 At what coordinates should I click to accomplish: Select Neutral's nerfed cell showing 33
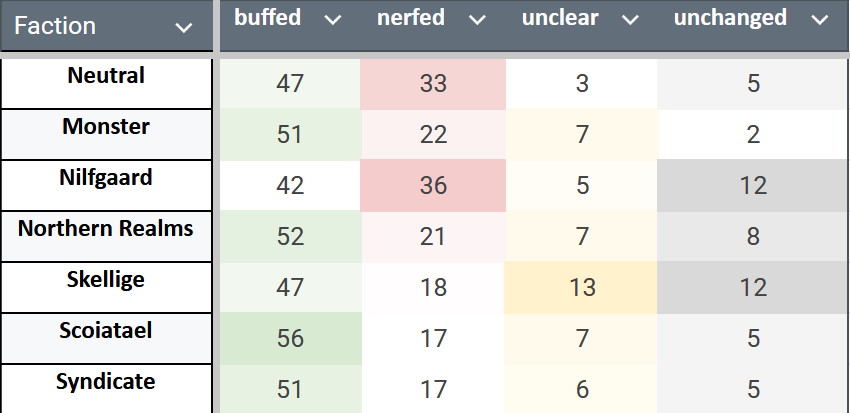pyautogui.click(x=433, y=84)
